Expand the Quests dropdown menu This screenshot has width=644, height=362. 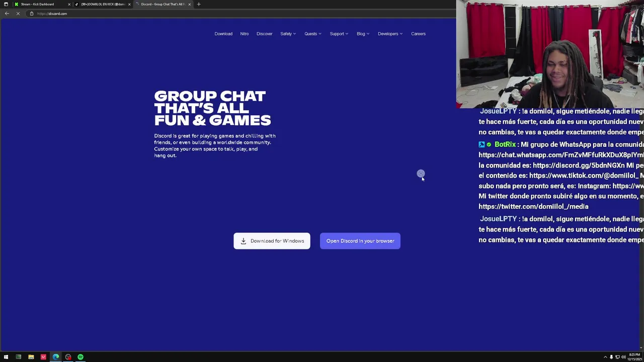312,34
